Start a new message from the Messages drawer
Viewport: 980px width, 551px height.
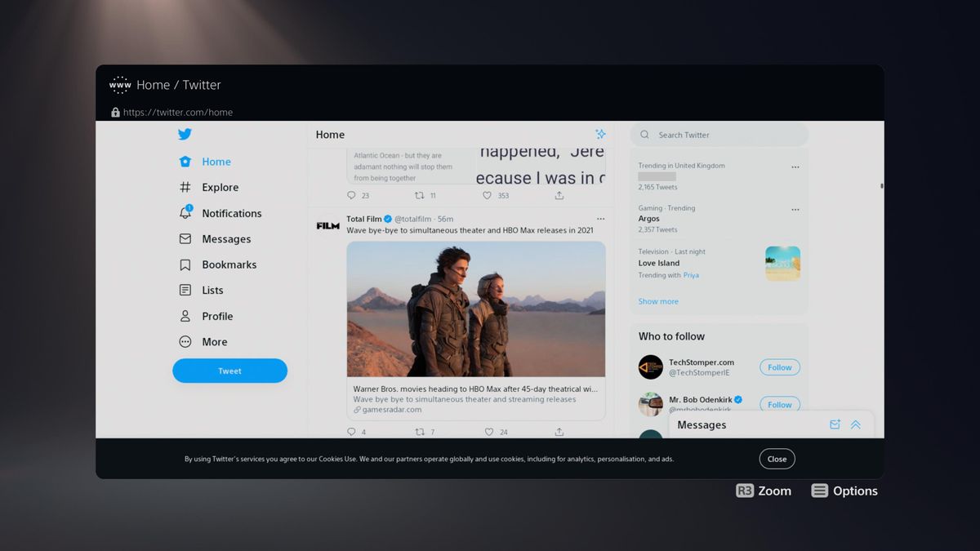pos(835,424)
